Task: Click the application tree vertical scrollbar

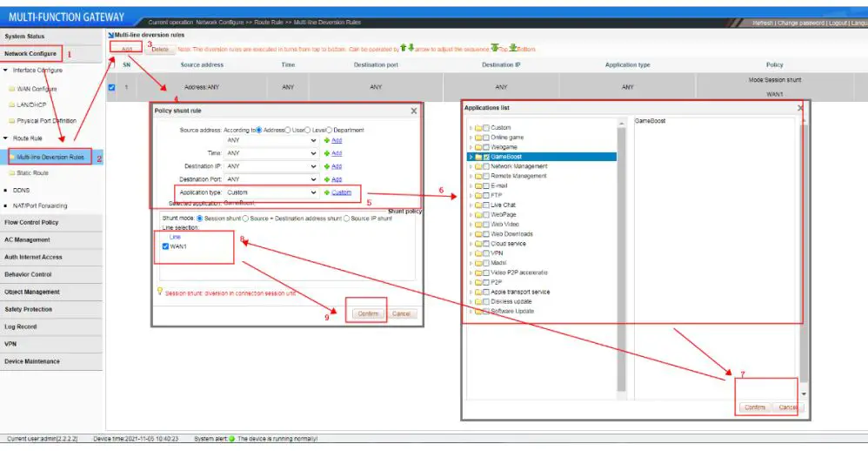Action: [x=621, y=258]
